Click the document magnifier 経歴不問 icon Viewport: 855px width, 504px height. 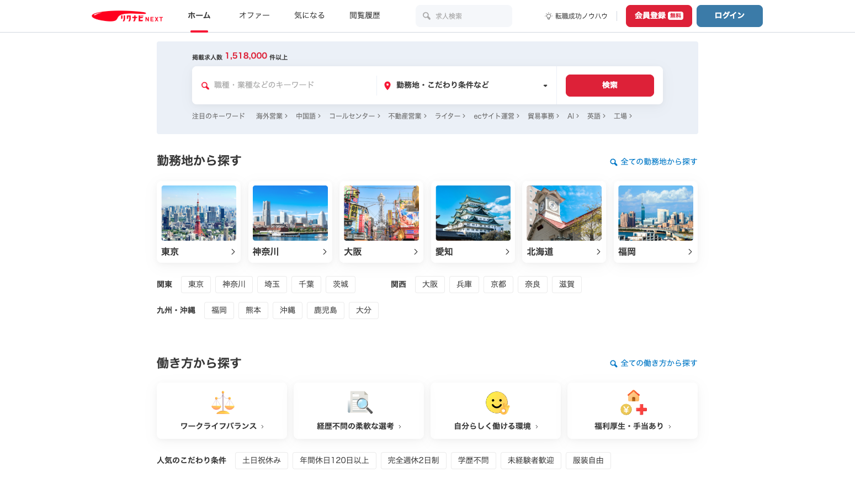[359, 402]
